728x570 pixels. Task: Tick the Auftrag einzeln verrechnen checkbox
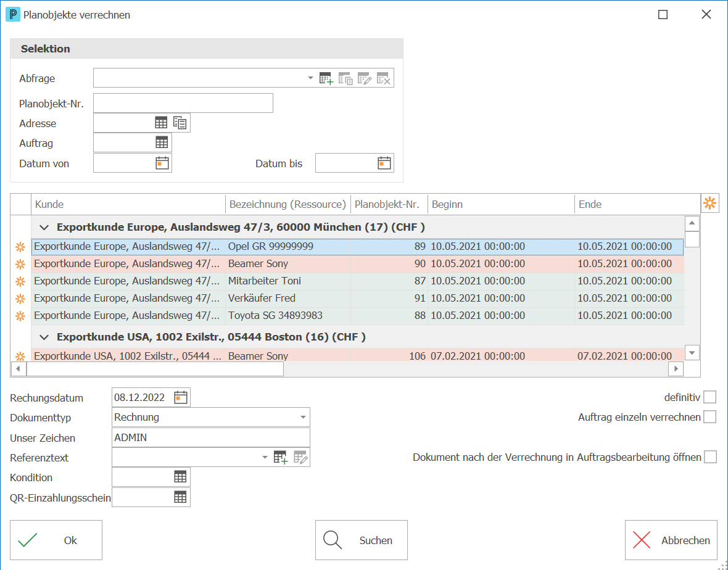[x=710, y=417]
